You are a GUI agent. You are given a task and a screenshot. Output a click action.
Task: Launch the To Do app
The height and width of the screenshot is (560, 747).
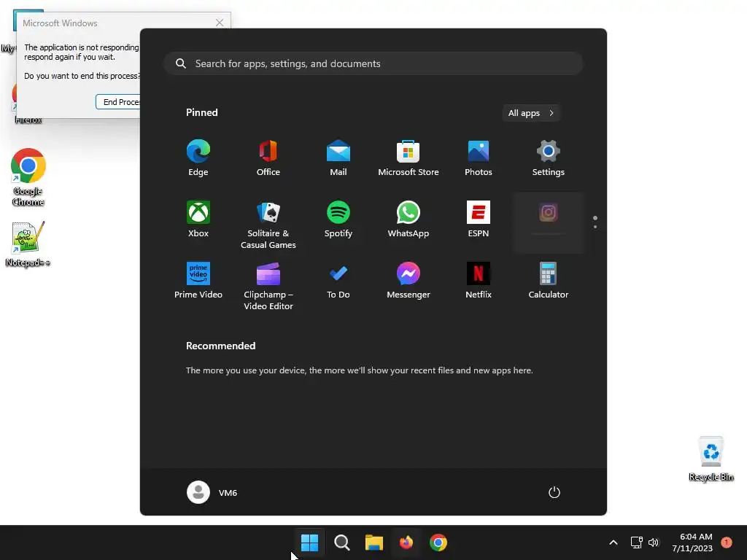click(338, 281)
